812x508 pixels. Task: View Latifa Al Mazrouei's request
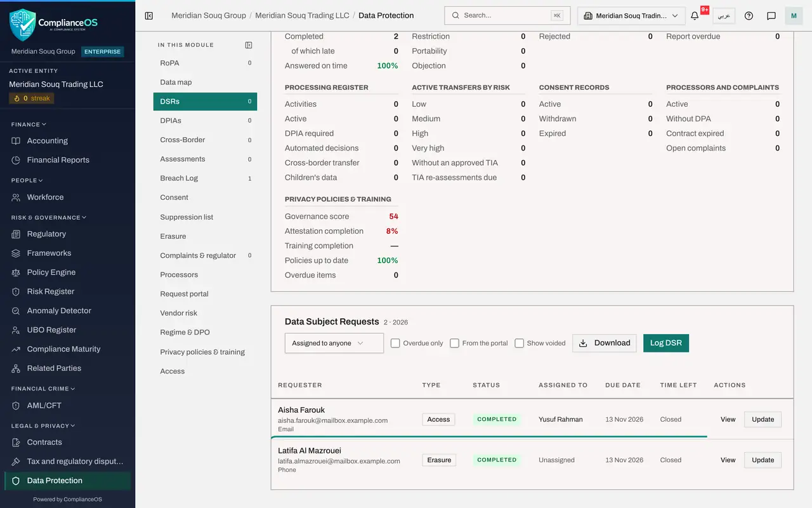click(728, 460)
